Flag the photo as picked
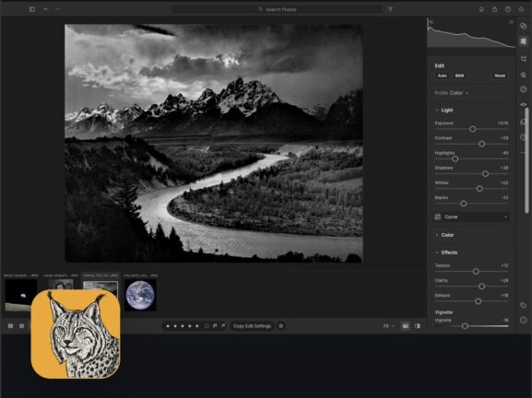This screenshot has height=398, width=532. click(215, 326)
